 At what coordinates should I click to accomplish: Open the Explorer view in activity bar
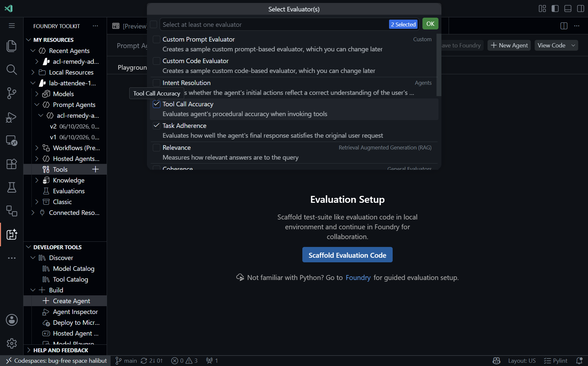click(x=12, y=46)
